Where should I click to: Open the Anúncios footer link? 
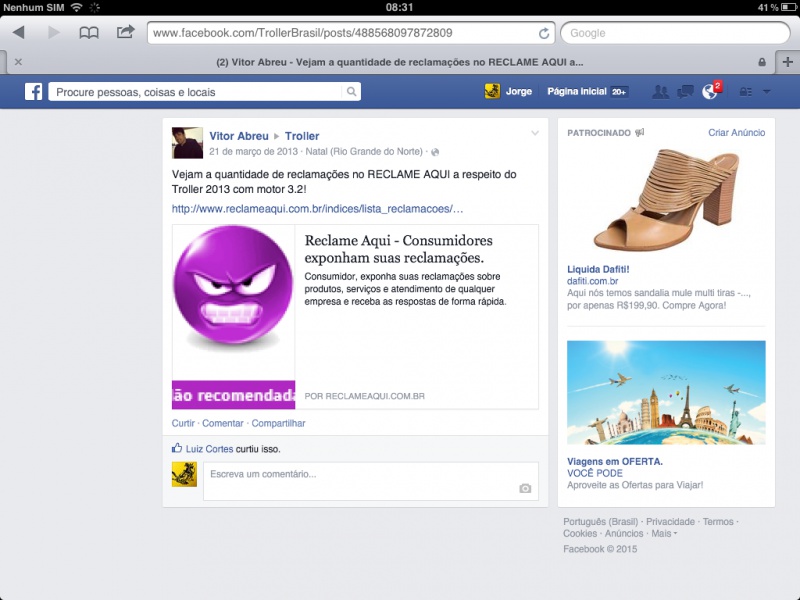[x=624, y=534]
